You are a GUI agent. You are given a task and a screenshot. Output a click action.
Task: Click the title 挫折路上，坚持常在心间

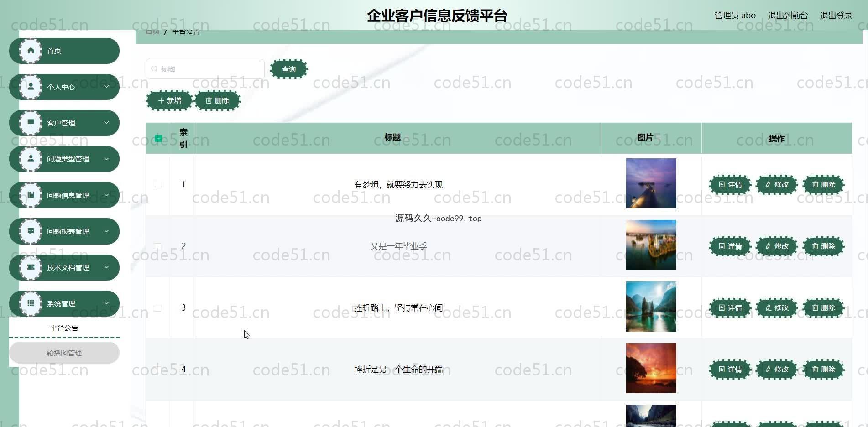click(398, 308)
